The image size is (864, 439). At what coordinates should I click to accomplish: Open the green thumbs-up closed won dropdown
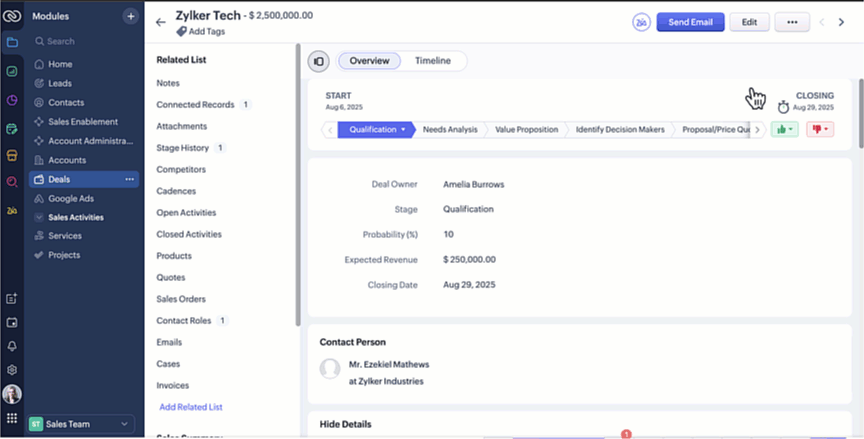[784, 129]
